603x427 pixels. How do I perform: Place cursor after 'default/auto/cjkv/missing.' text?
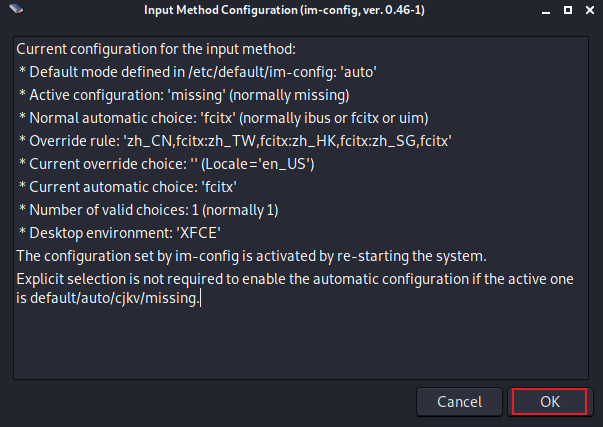pyautogui.click(x=201, y=297)
